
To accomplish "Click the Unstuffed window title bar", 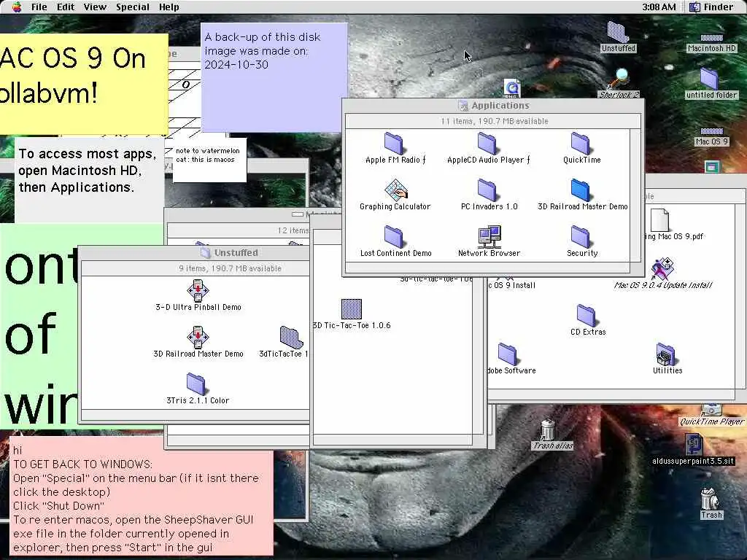I will [194, 252].
